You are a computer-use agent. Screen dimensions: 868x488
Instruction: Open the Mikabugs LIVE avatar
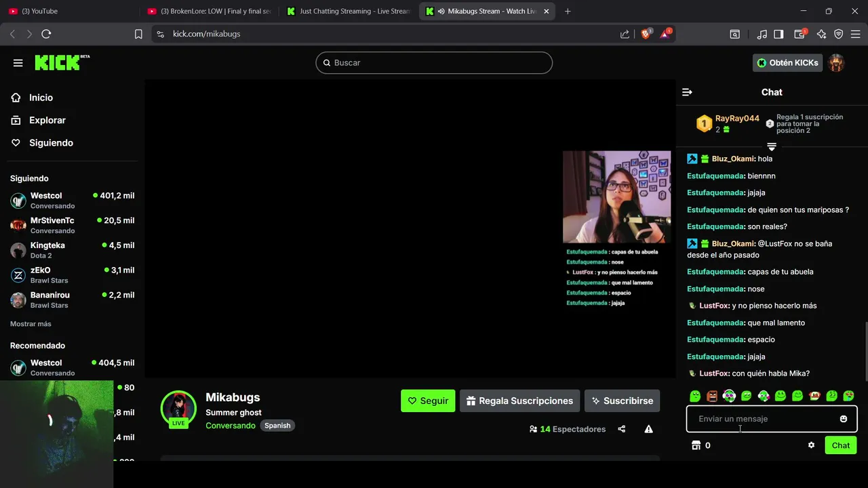[178, 409]
